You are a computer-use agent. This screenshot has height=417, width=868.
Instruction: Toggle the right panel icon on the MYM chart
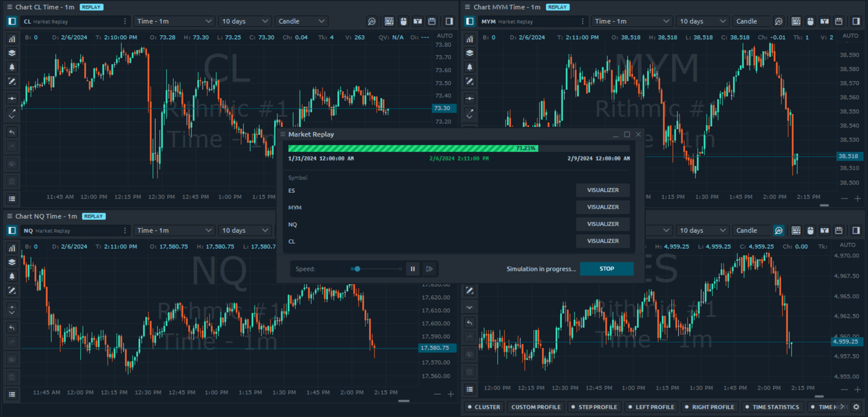coord(855,21)
